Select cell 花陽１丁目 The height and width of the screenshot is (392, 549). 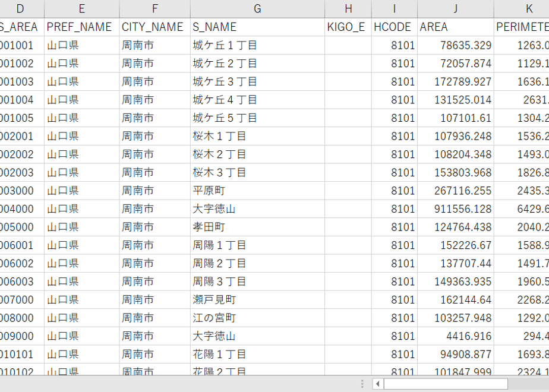pyautogui.click(x=257, y=355)
